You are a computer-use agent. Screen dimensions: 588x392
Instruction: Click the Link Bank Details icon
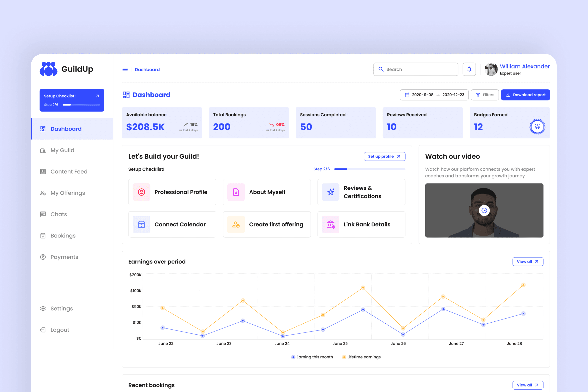tap(331, 224)
